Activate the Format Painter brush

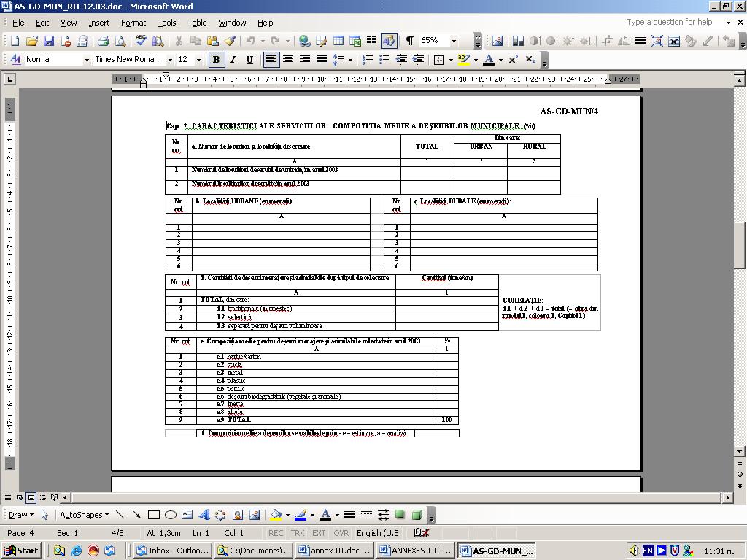230,41
